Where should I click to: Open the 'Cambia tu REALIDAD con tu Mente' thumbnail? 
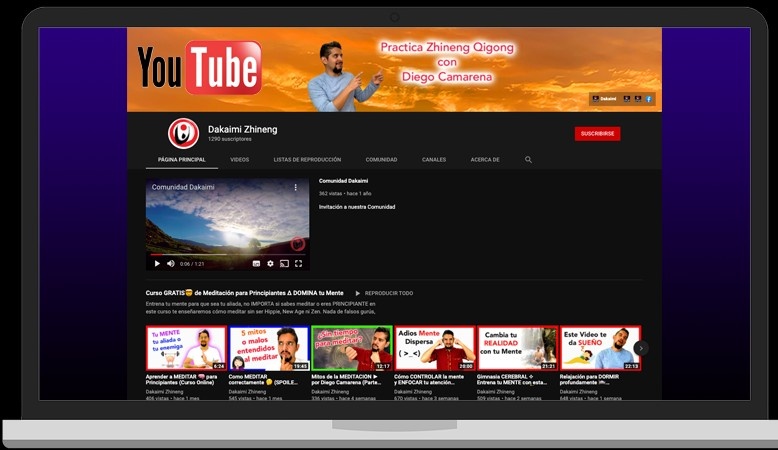(518, 348)
